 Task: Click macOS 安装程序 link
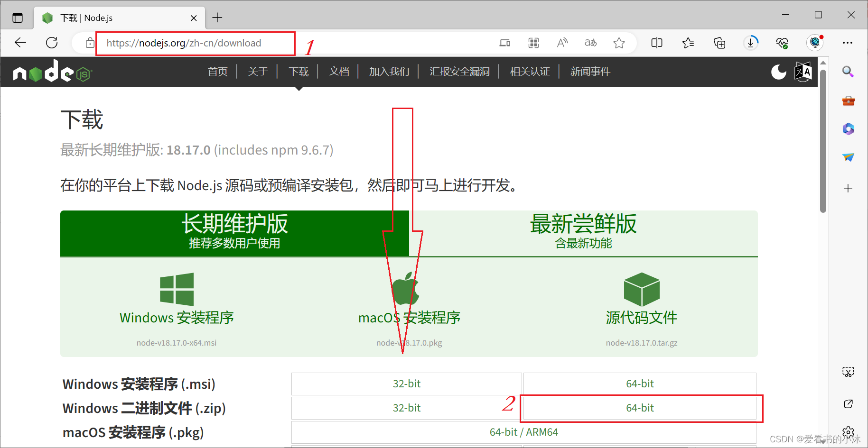[409, 318]
